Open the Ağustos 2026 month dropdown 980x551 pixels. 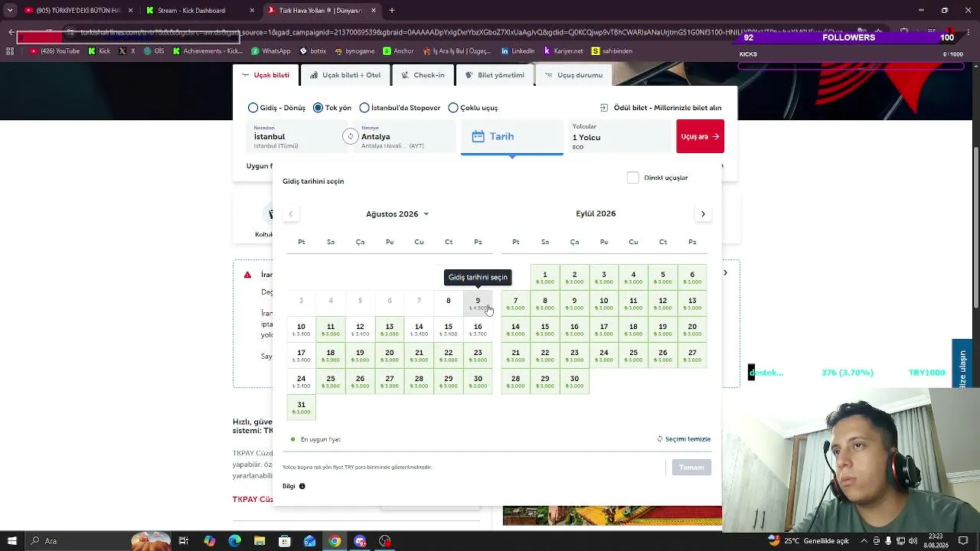397,214
